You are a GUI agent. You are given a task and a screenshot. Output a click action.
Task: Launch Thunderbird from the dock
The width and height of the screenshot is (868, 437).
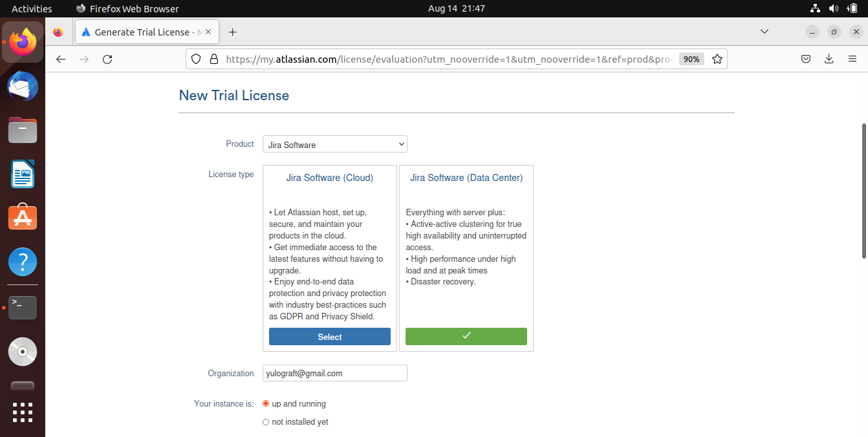pyautogui.click(x=23, y=86)
